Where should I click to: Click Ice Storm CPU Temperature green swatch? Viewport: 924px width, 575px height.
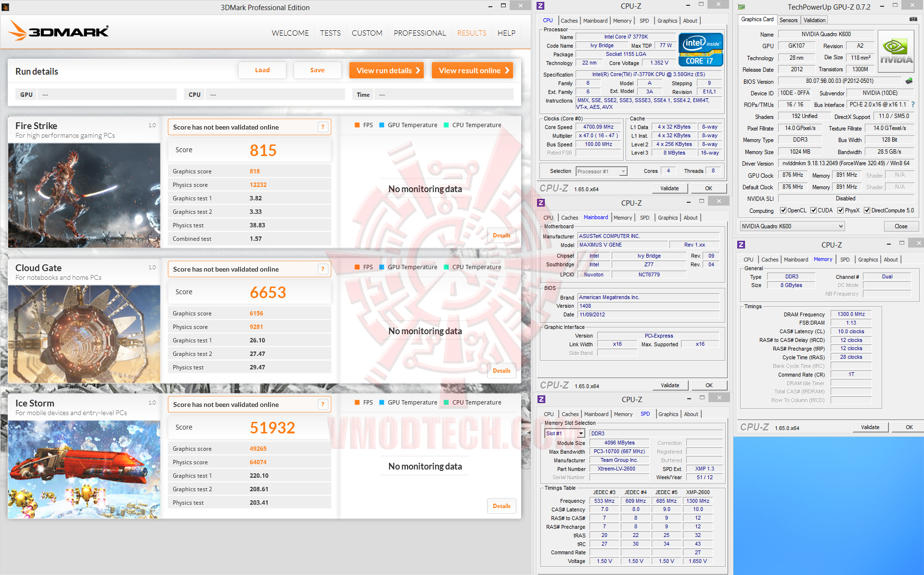pos(446,403)
